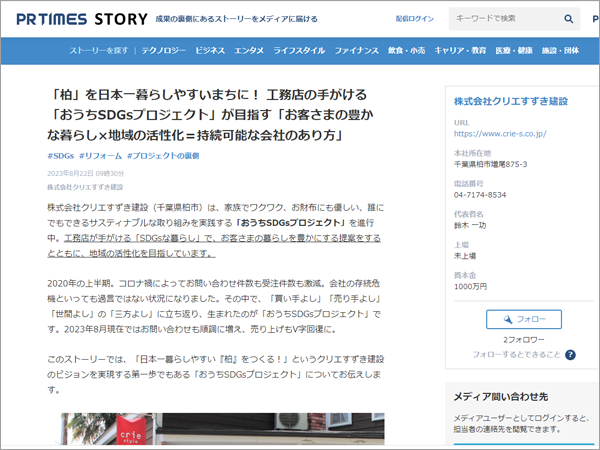Open the follow help question-mark icon
Image resolution: width=600 pixels, height=450 pixels.
click(x=570, y=355)
